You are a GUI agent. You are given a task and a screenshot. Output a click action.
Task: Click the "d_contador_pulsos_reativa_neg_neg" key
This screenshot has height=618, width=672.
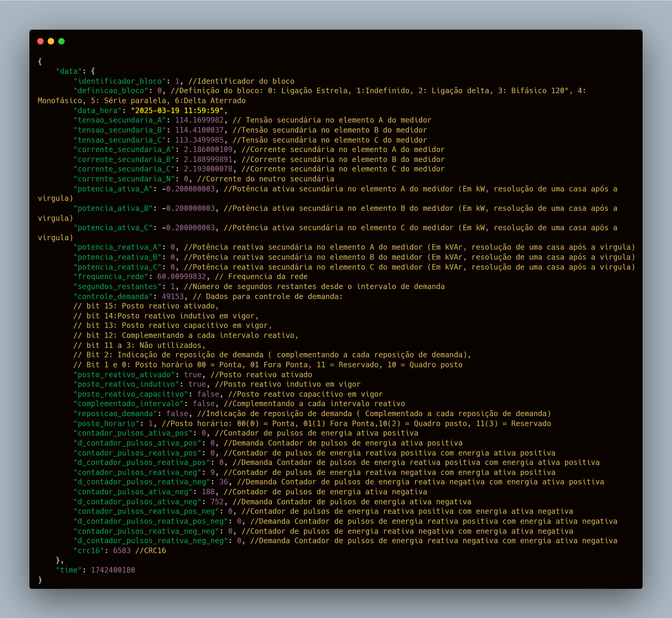click(151, 541)
